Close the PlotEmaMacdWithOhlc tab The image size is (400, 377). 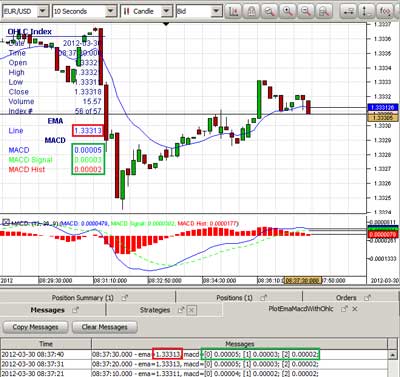[x=355, y=309]
